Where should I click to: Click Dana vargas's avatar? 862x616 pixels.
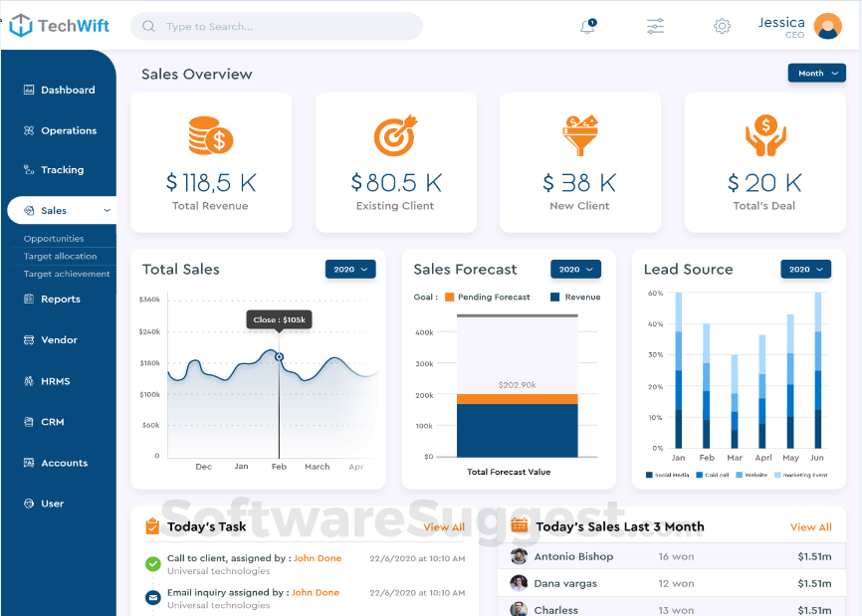[519, 583]
